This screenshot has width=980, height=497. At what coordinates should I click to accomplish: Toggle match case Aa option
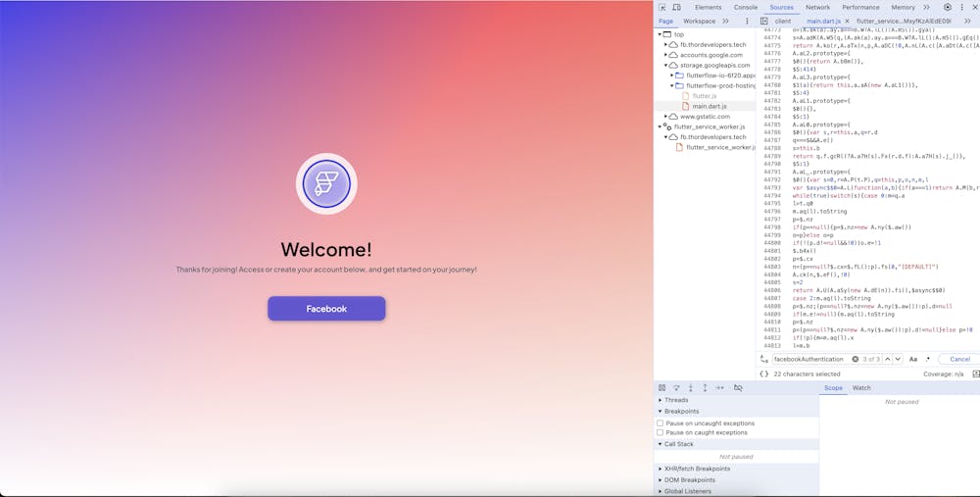[x=913, y=360]
